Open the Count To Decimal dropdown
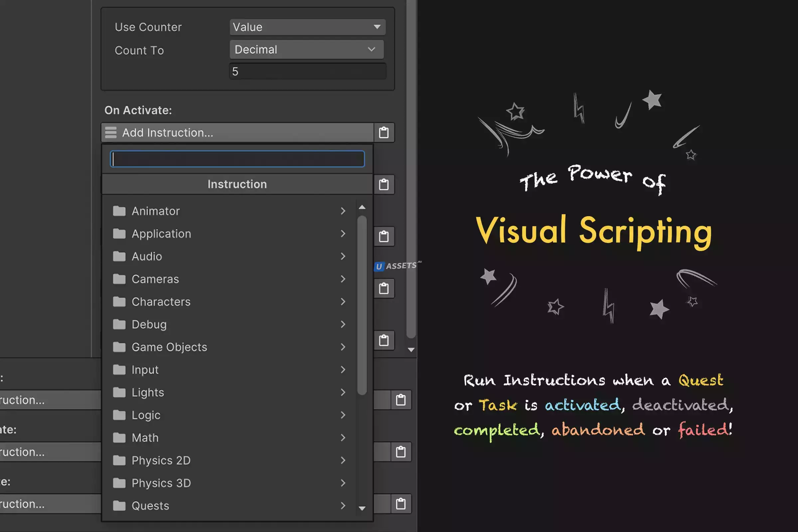Screen dimensions: 798x532 [306, 50]
